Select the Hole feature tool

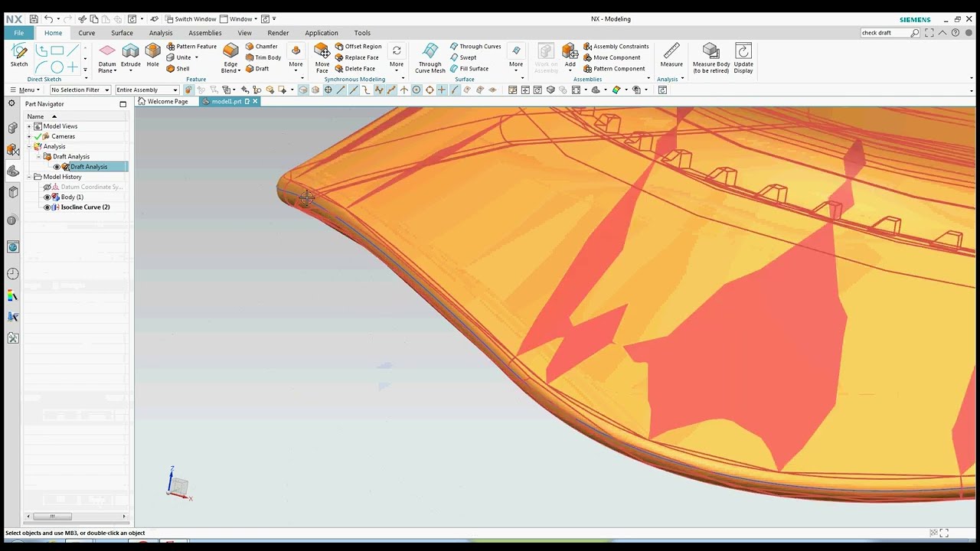point(153,56)
